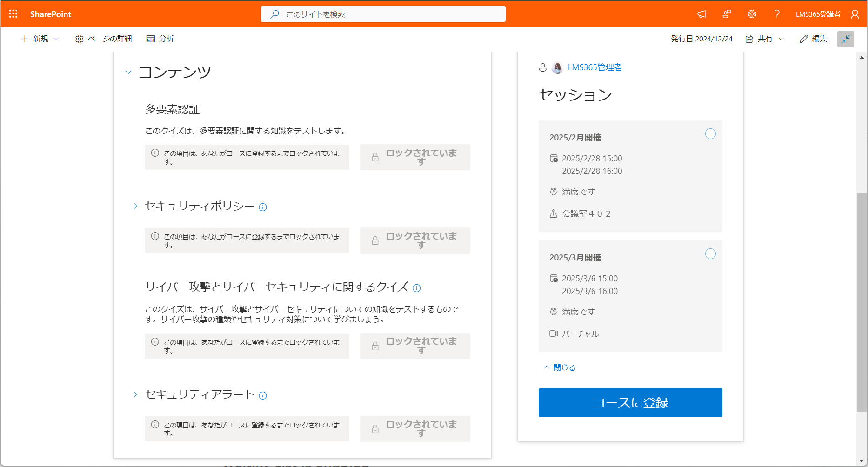Click 発行日 2024/12/24 text

click(701, 39)
